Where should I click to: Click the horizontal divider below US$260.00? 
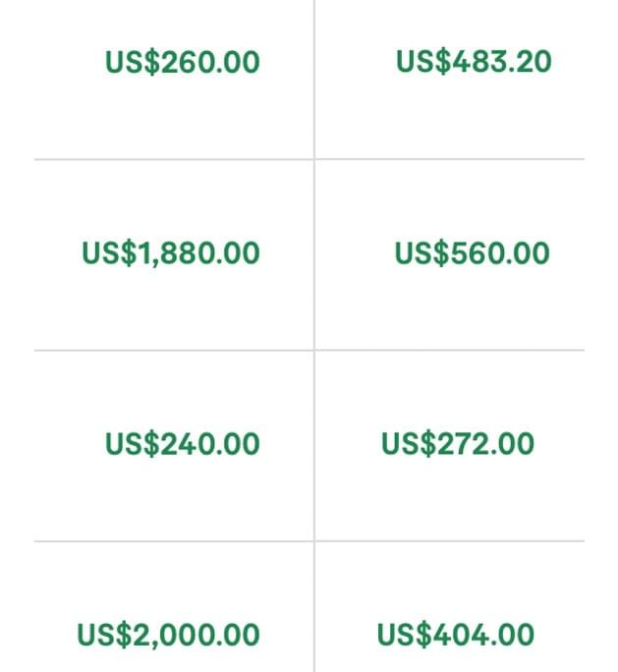point(174,158)
